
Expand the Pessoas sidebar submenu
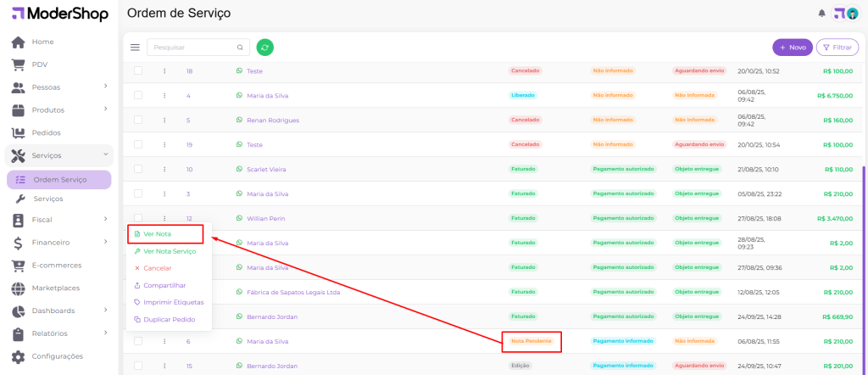(105, 87)
